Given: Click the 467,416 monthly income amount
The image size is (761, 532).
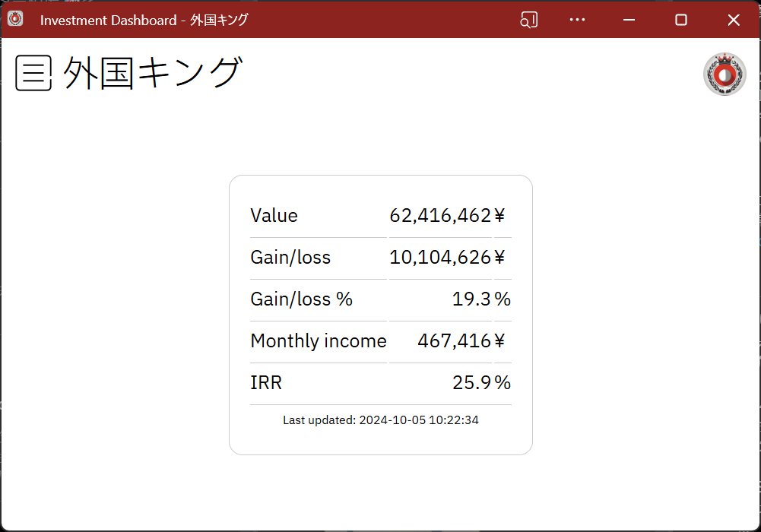Looking at the screenshot, I should (x=454, y=341).
